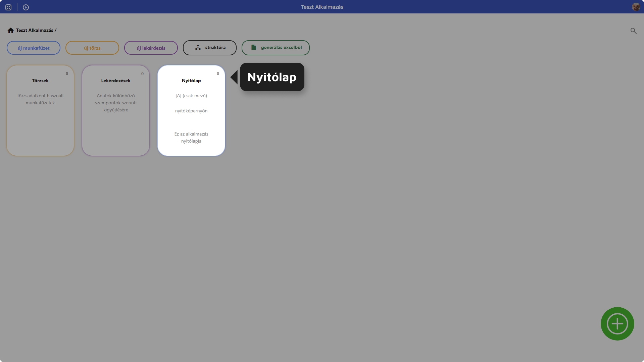Viewport: 644px width, 362px height.
Task: Click the home icon in breadcrumb
Action: pos(11,30)
